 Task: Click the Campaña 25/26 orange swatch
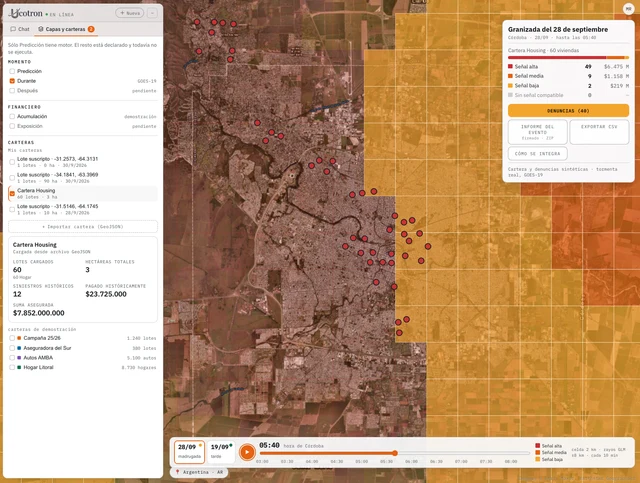coord(19,338)
